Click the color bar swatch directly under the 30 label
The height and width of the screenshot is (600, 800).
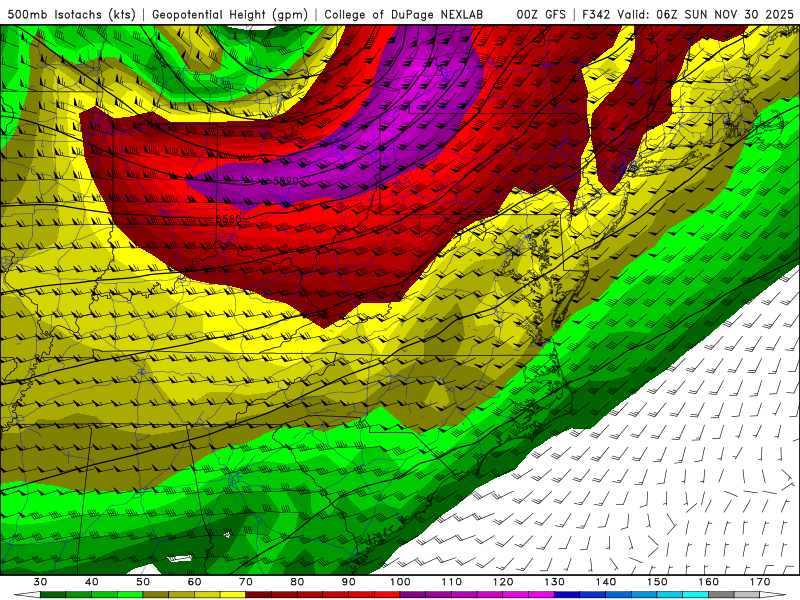53,595
